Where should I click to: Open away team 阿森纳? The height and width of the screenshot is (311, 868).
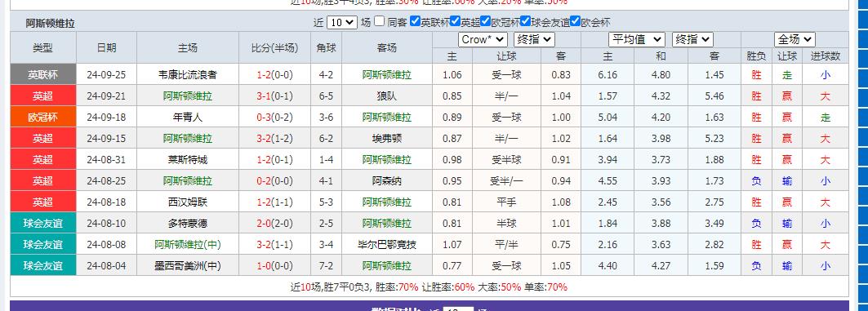point(386,181)
